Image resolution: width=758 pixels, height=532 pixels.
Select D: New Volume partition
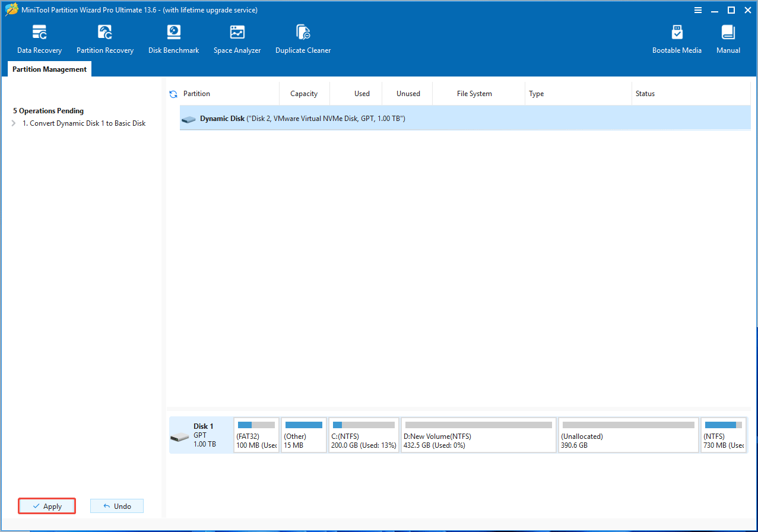point(478,435)
